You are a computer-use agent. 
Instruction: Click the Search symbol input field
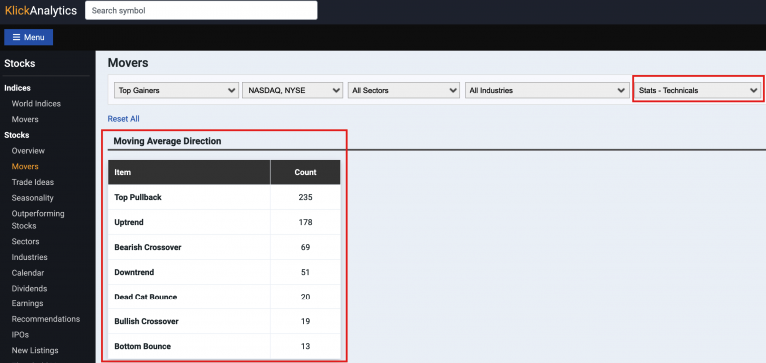201,10
